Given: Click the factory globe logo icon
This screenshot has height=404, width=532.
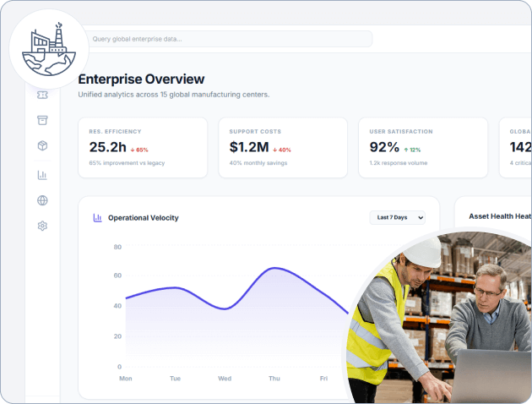Looking at the screenshot, I should tap(49, 49).
